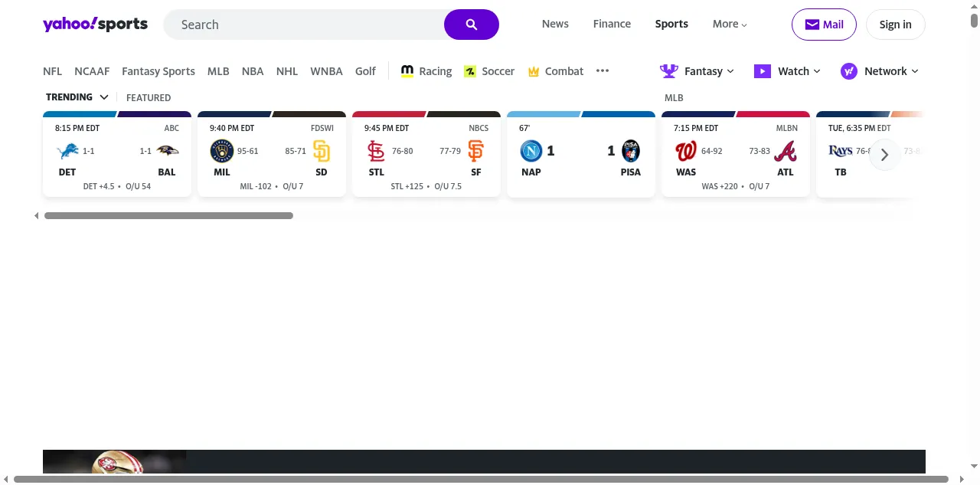Screen dimensions: 980x485
Task: Open the Fantasy Sports section
Action: coord(158,71)
